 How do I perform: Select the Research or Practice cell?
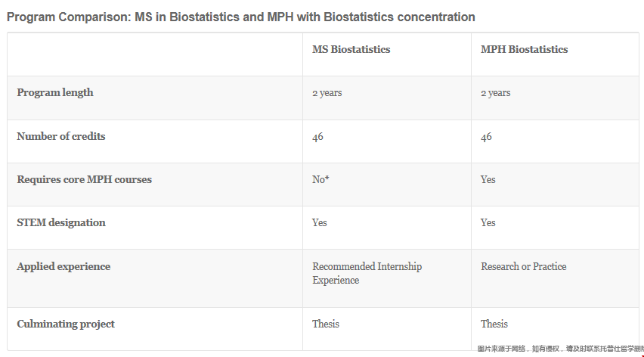tap(523, 267)
